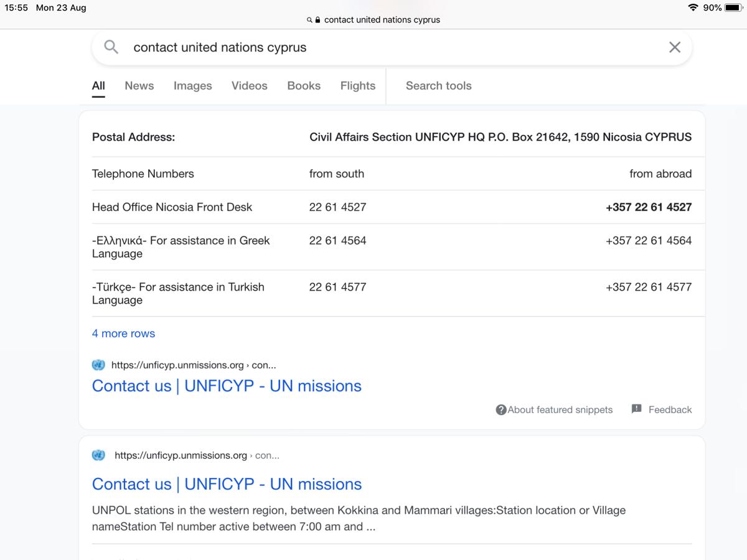Click the About featured snippets question icon
747x560 pixels.
501,409
